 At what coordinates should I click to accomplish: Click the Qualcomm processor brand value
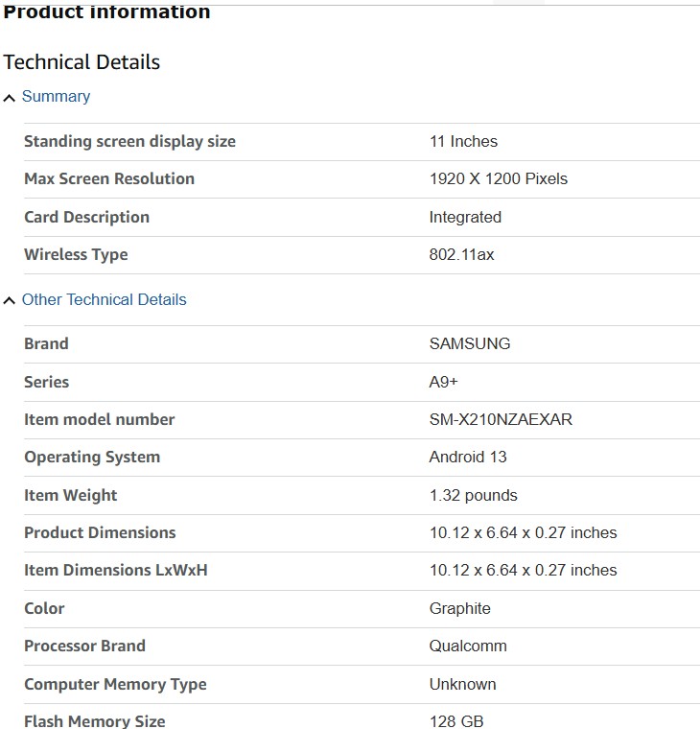tap(468, 647)
